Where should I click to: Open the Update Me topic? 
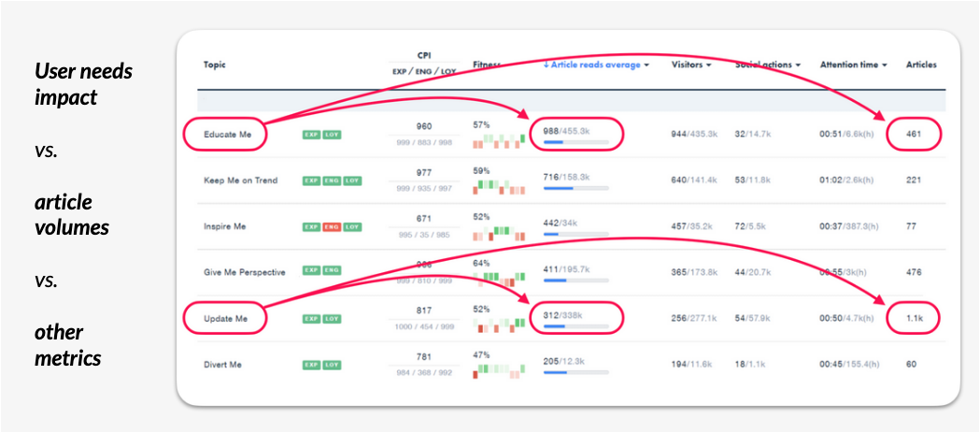coord(226,319)
